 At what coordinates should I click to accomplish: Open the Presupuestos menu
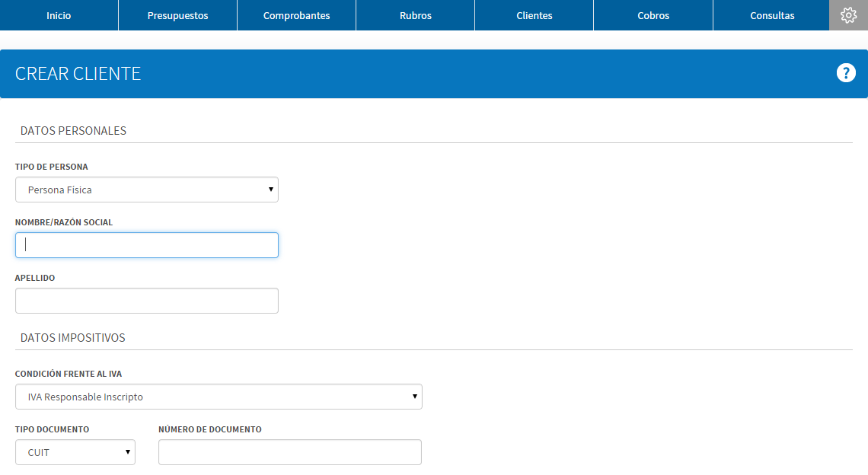[x=177, y=15]
